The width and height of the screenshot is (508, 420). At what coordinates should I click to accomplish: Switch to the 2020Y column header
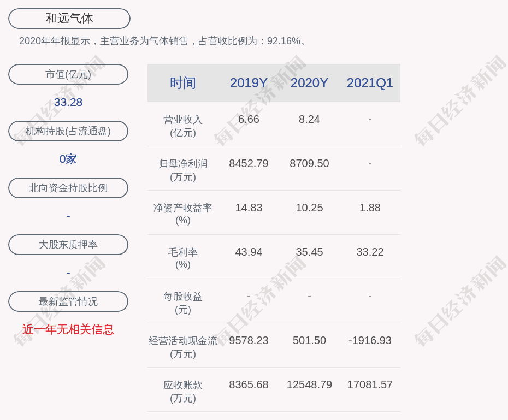pyautogui.click(x=309, y=83)
